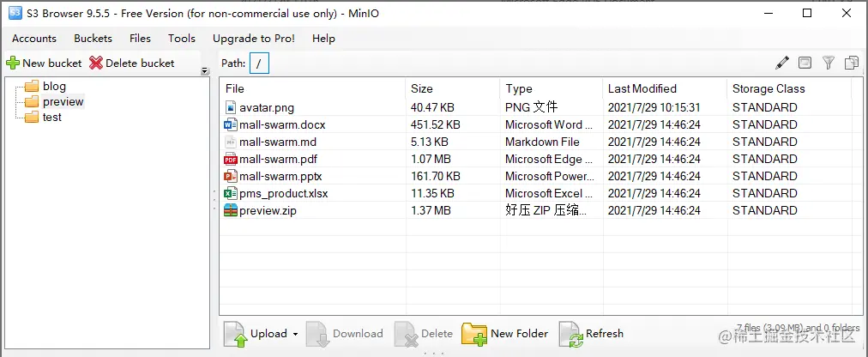The width and height of the screenshot is (868, 357).
Task: Click the square view icon beside the pencil
Action: [805, 64]
